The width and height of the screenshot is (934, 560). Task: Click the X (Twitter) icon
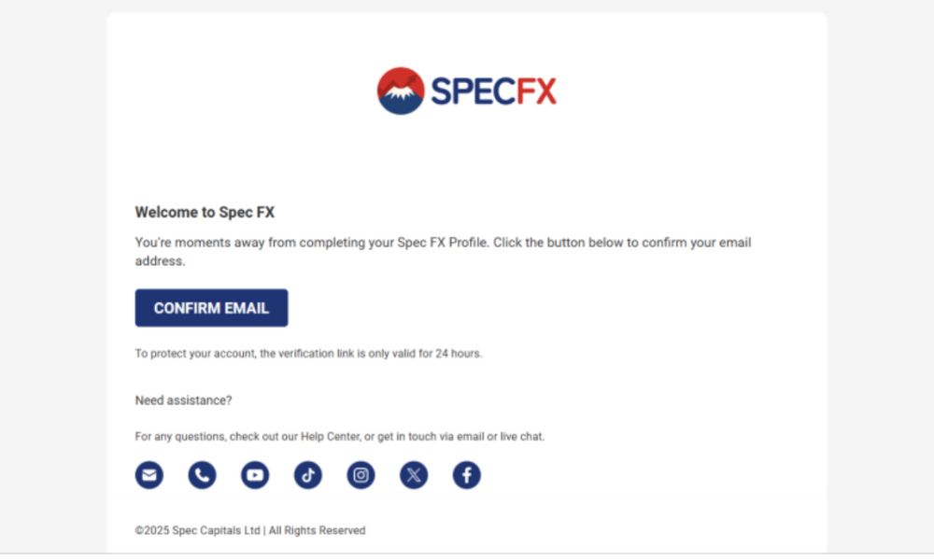[415, 475]
